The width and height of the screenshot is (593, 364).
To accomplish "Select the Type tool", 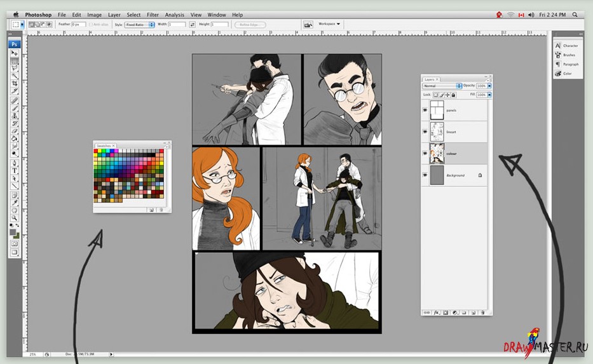I will (x=15, y=170).
